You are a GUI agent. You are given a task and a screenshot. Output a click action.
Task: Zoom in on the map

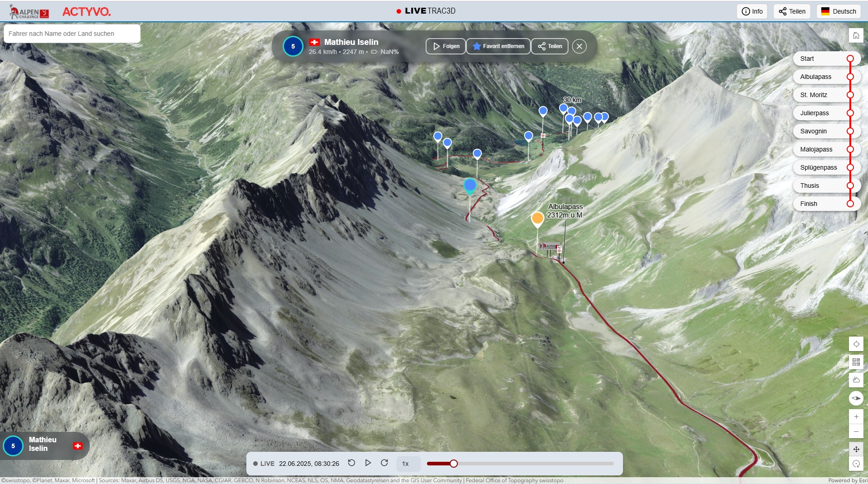coord(856,417)
